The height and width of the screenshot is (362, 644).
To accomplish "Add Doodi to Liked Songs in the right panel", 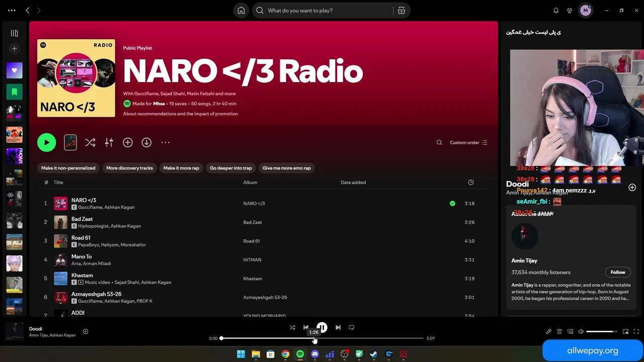I will coord(632,188).
